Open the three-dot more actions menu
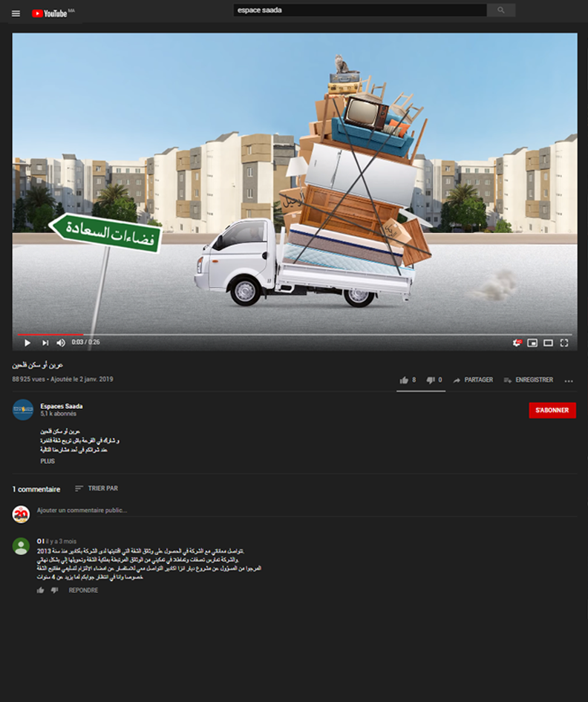The height and width of the screenshot is (702, 588). click(x=569, y=381)
